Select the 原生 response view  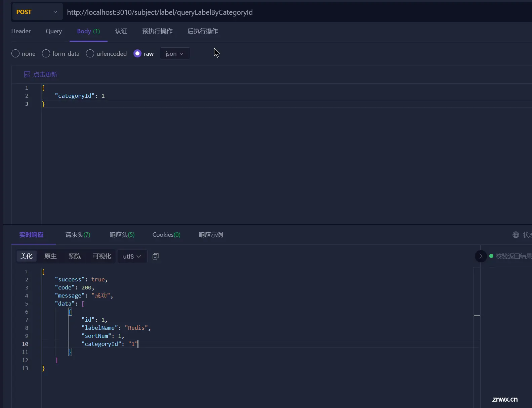click(50, 256)
